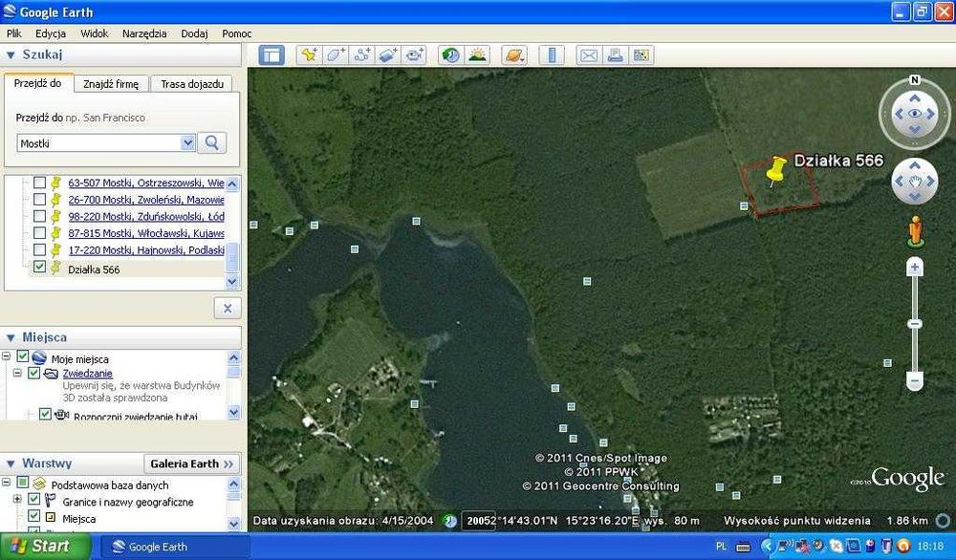Screen dimensions: 956x560
Task: Collapse the Miejsca panel triangle
Action: 11,337
